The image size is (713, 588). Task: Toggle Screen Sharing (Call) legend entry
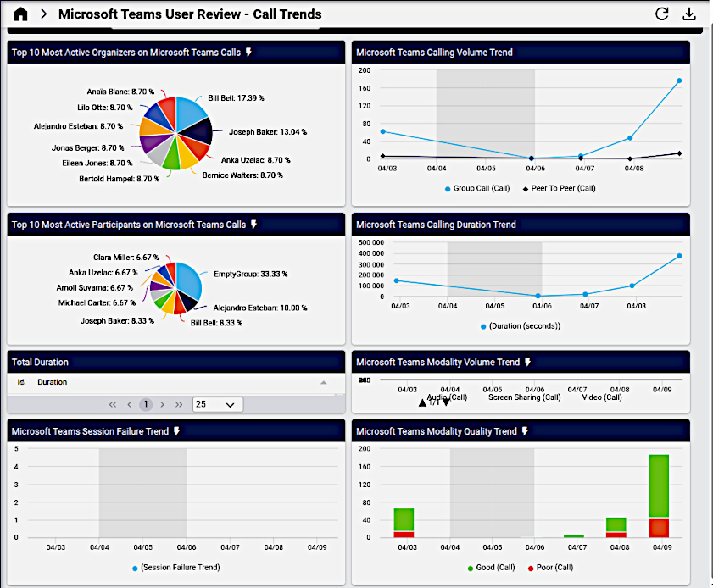tap(525, 397)
